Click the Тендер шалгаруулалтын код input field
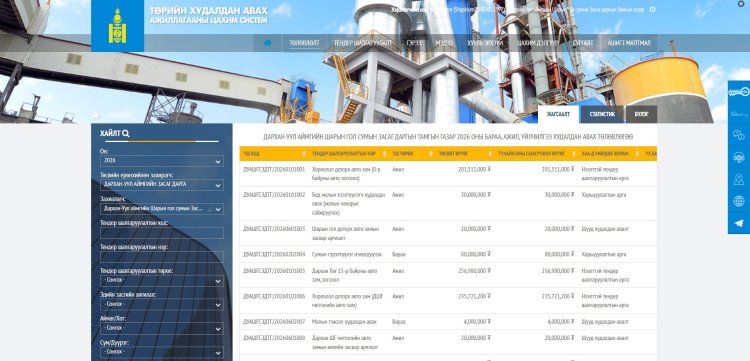Image resolution: width=750 pixels, height=361 pixels. (162, 233)
